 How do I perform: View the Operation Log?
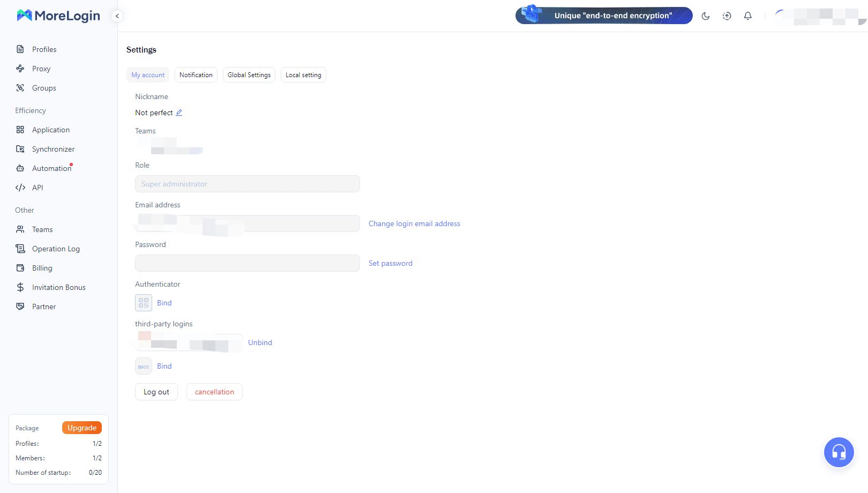pyautogui.click(x=56, y=248)
